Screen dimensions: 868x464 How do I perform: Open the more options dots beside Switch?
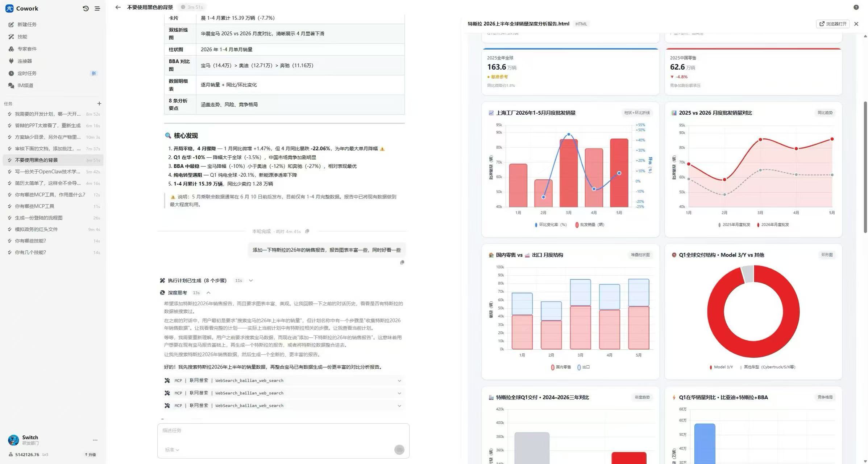click(95, 440)
